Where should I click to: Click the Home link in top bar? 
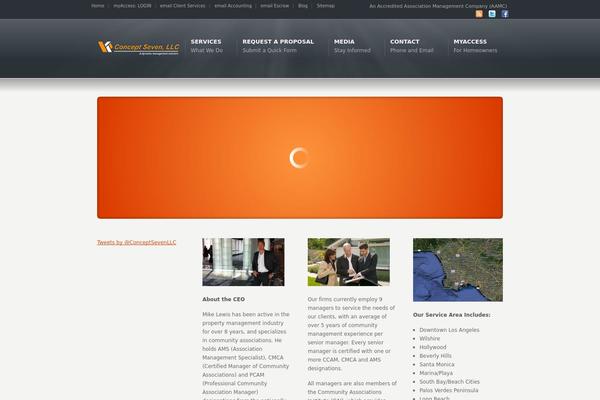pyautogui.click(x=98, y=6)
